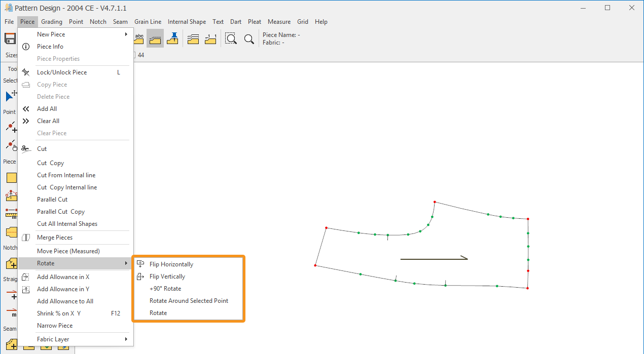This screenshot has height=354, width=644.
Task: Click Merge Pieces in the Piece menu
Action: [x=55, y=238]
